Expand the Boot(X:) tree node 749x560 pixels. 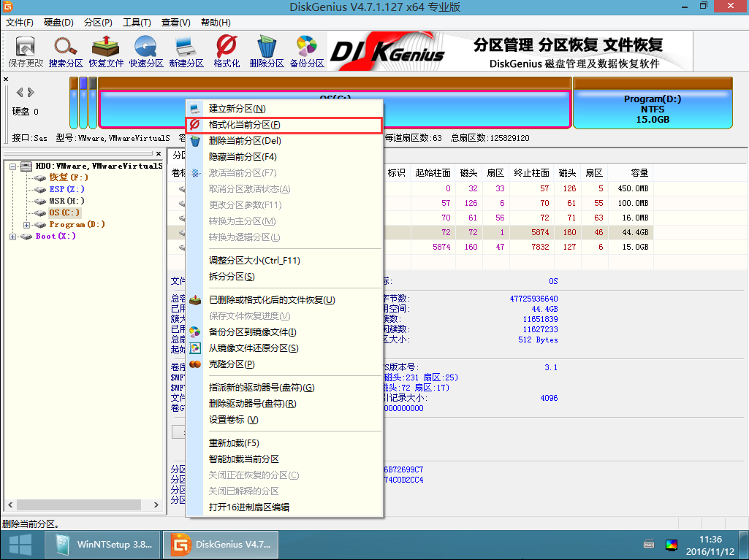(x=13, y=237)
